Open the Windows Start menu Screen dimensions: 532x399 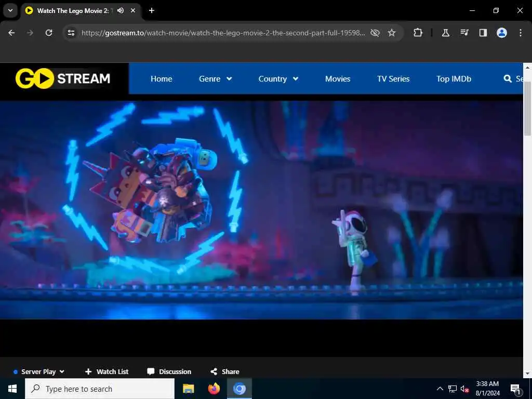click(12, 389)
